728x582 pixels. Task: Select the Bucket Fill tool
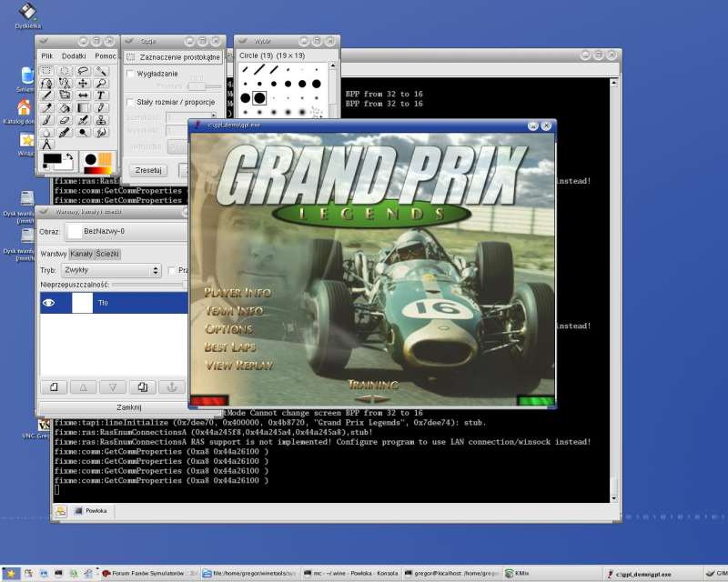[x=65, y=107]
